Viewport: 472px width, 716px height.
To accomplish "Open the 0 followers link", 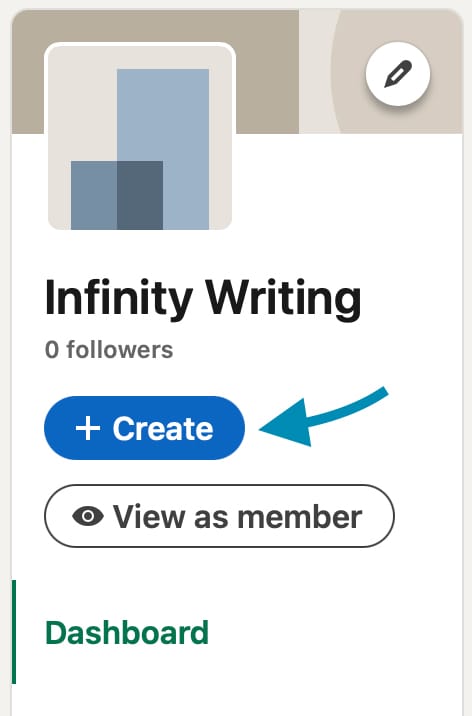I will click(x=109, y=350).
